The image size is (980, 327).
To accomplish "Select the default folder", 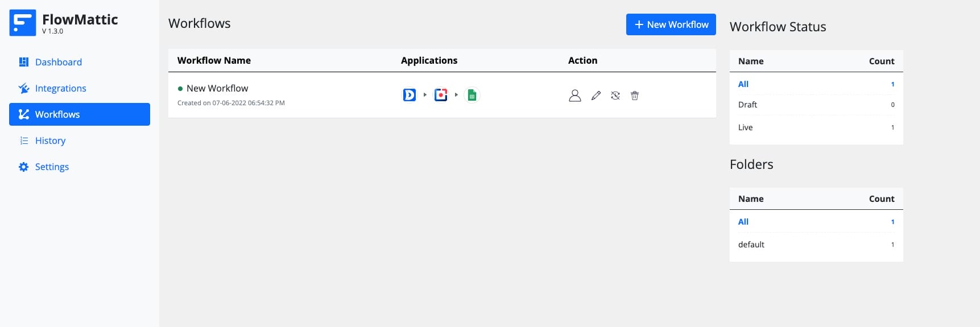I will (751, 245).
